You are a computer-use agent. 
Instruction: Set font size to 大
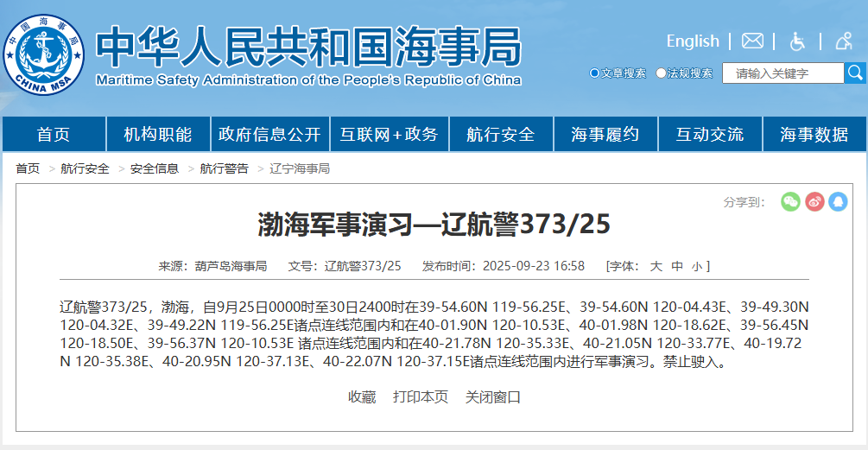[656, 266]
